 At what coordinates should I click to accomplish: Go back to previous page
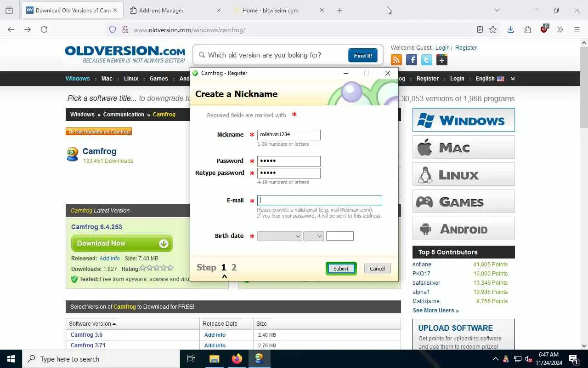11,29
